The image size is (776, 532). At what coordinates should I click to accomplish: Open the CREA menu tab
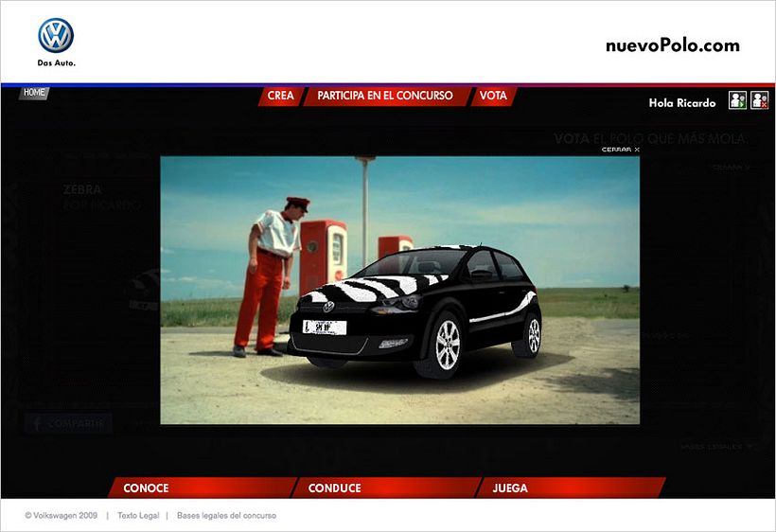[x=281, y=96]
